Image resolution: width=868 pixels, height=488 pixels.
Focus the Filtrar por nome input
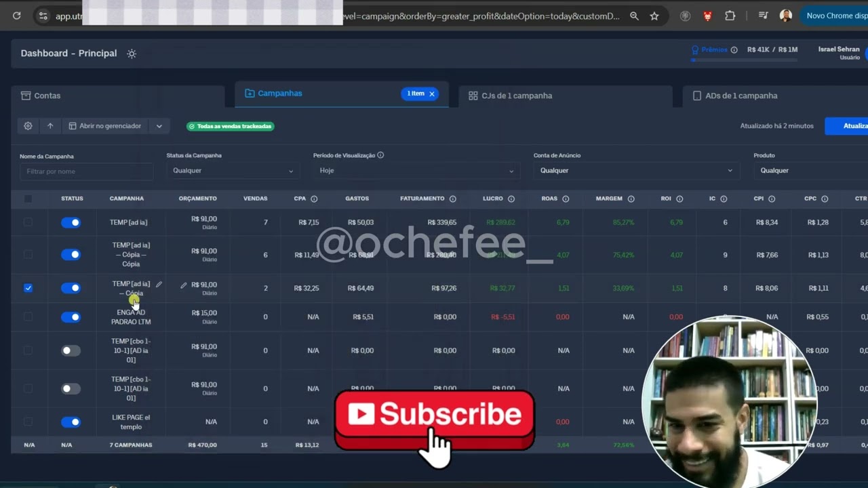pos(86,171)
